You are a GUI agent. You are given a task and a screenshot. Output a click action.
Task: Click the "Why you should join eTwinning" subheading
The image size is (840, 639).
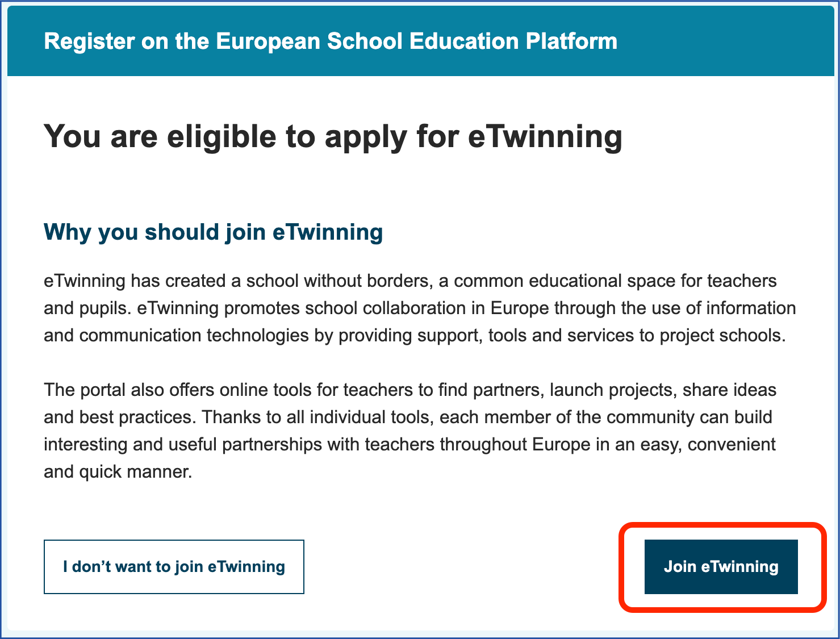coord(214,232)
